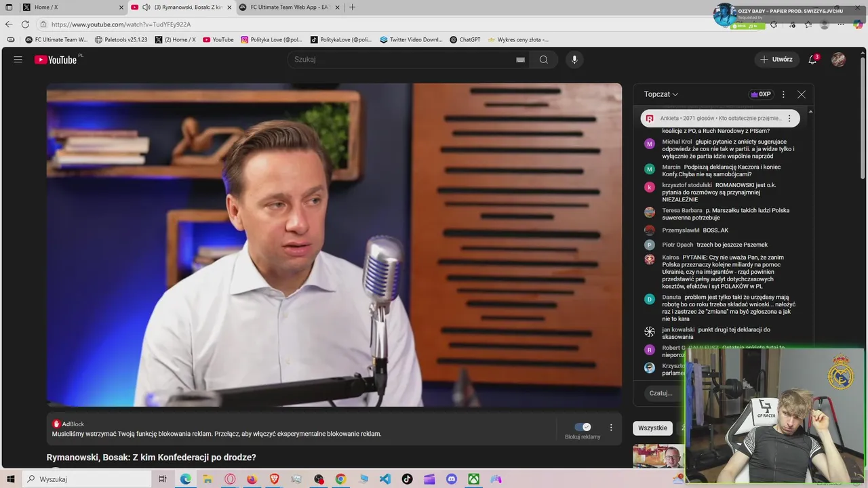
Task: Open YouTube notifications bell
Action: coord(812,60)
